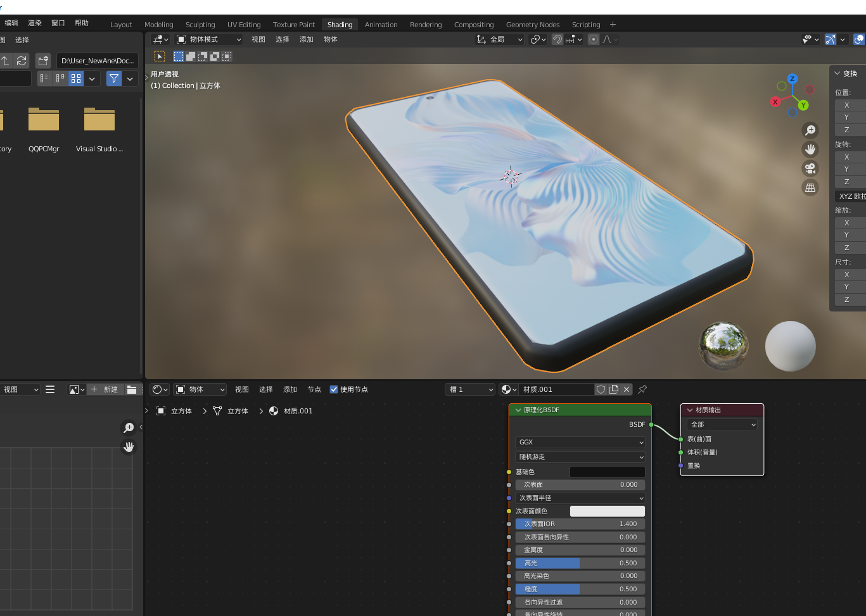Viewport: 866px width, 616px height.
Task: Open the 全局 transform orientation dropdown
Action: point(500,39)
